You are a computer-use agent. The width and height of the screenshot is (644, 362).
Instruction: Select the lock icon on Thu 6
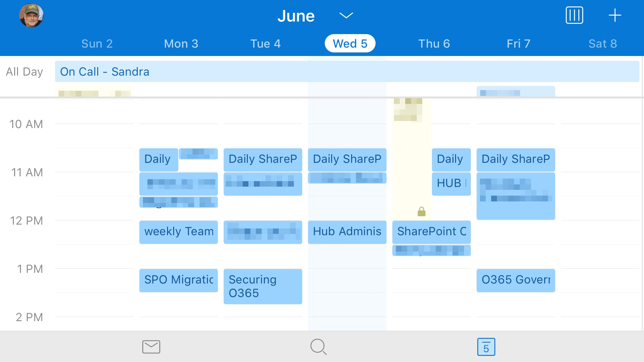(x=421, y=211)
